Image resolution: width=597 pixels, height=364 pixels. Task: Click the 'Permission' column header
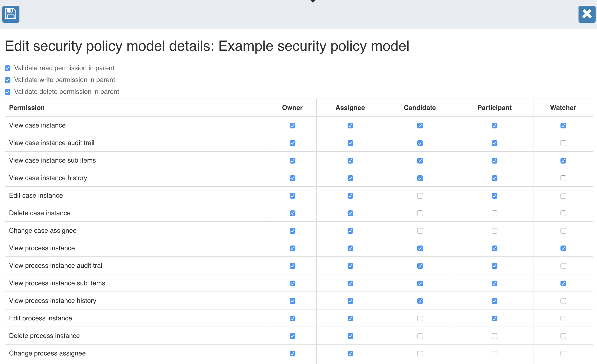(x=27, y=108)
